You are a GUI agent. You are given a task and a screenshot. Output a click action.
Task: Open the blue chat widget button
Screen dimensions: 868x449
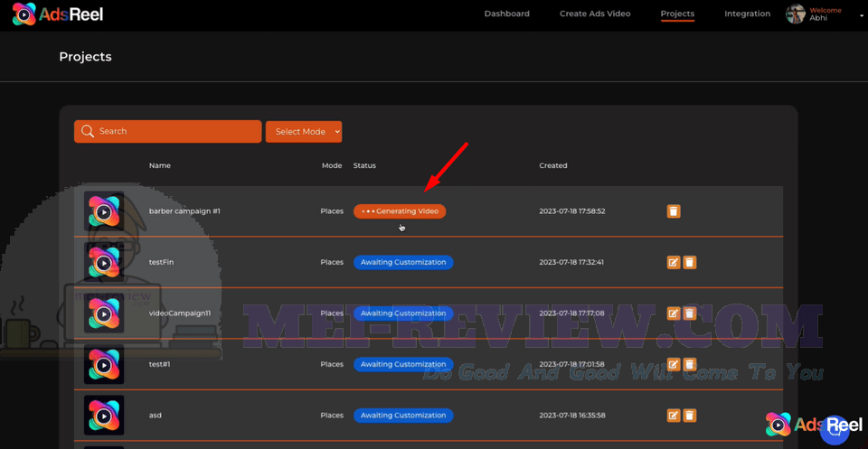835,430
